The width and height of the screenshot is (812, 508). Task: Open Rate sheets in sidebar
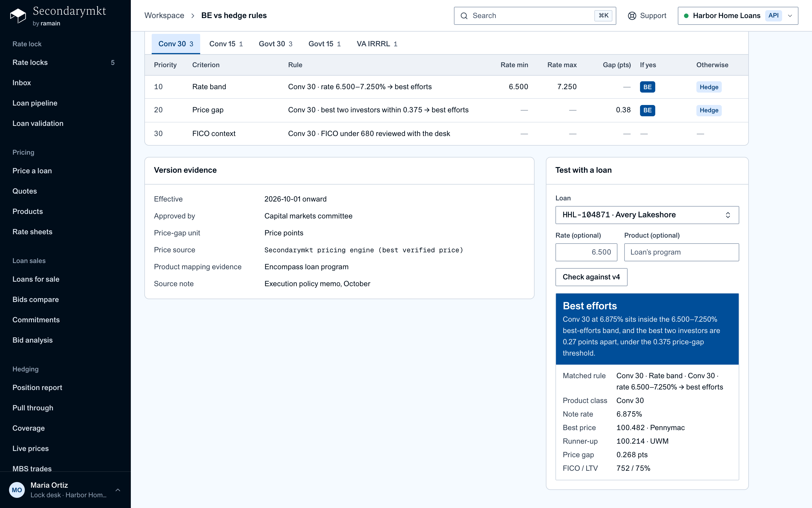coord(65,232)
